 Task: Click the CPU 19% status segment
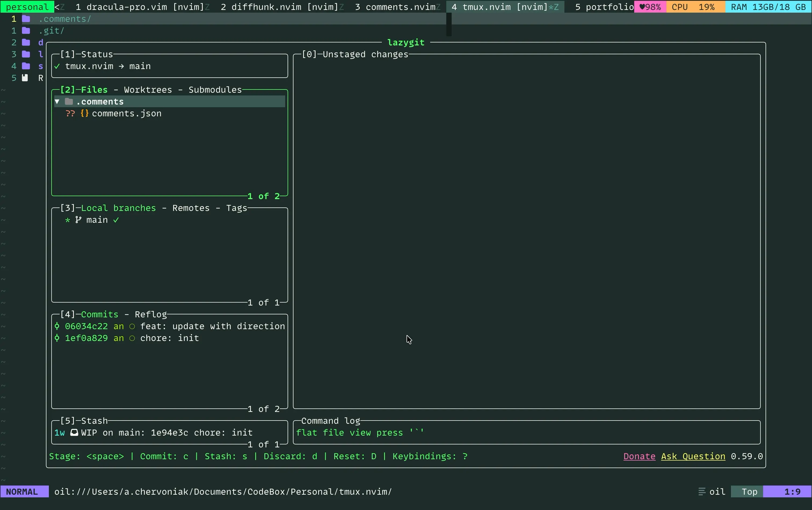(696, 7)
